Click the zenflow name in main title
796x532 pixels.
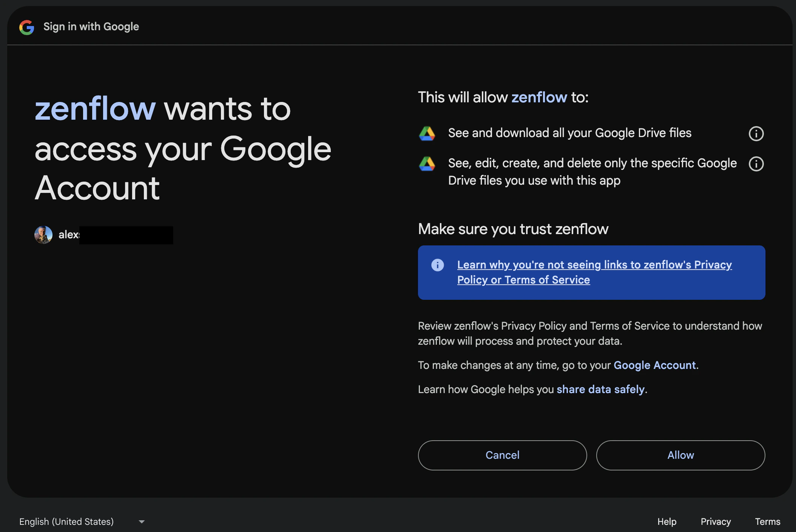(x=95, y=109)
